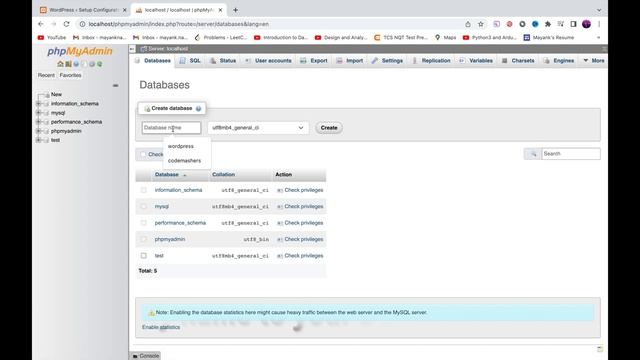Click Favorites in navigation panel

tap(70, 76)
